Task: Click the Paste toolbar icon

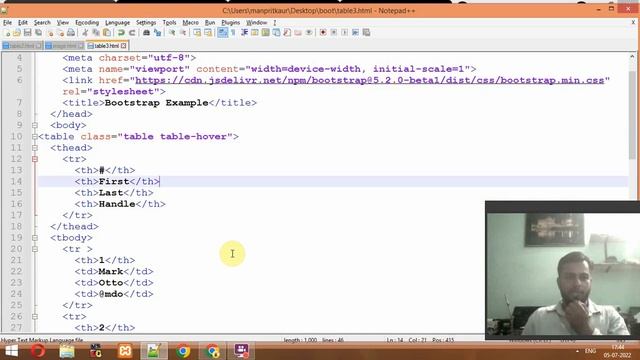Action: [107, 33]
